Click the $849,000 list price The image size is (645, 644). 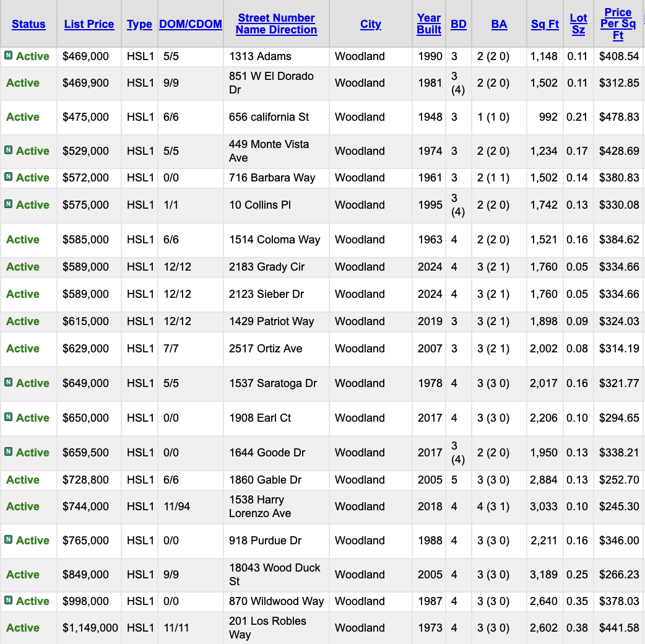[x=85, y=575]
